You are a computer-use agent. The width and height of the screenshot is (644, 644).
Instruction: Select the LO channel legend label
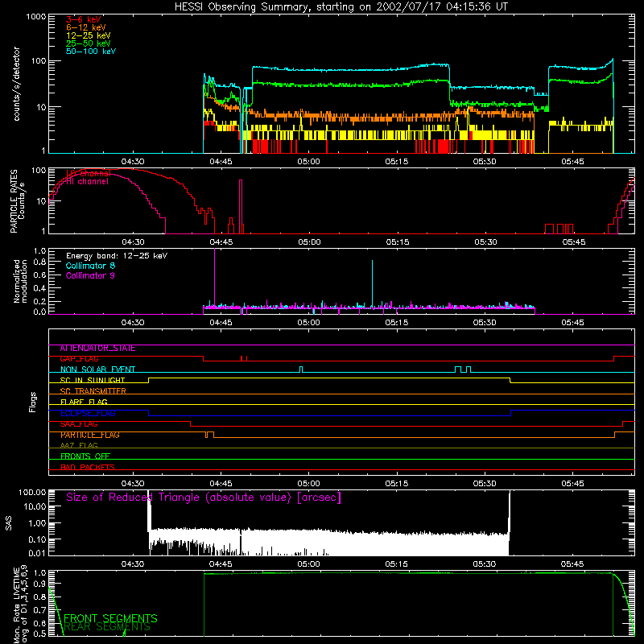coord(89,174)
